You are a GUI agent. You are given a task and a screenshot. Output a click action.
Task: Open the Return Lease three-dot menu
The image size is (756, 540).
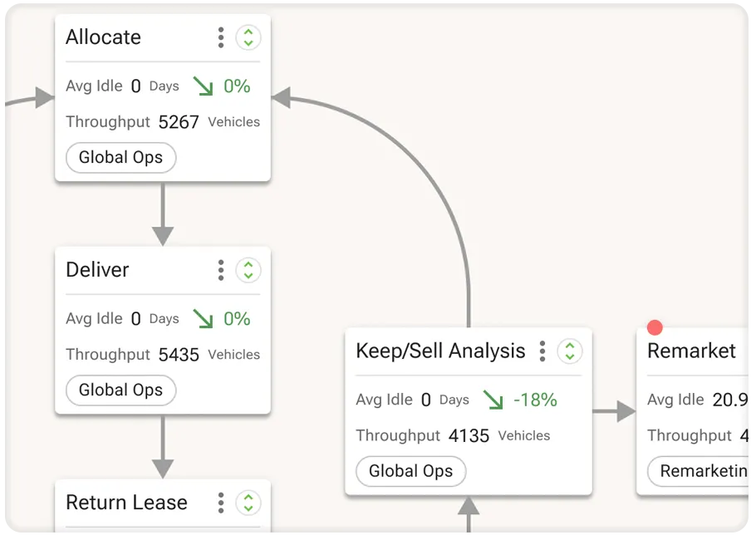(x=221, y=503)
